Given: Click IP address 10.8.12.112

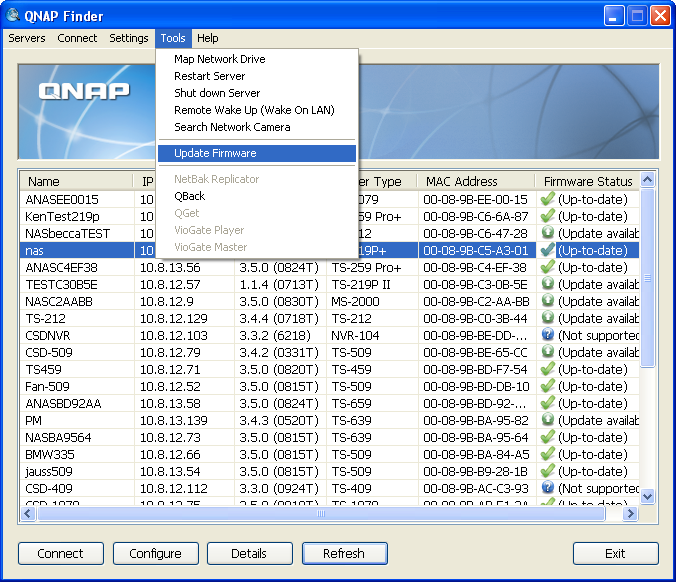Looking at the screenshot, I should [x=174, y=488].
